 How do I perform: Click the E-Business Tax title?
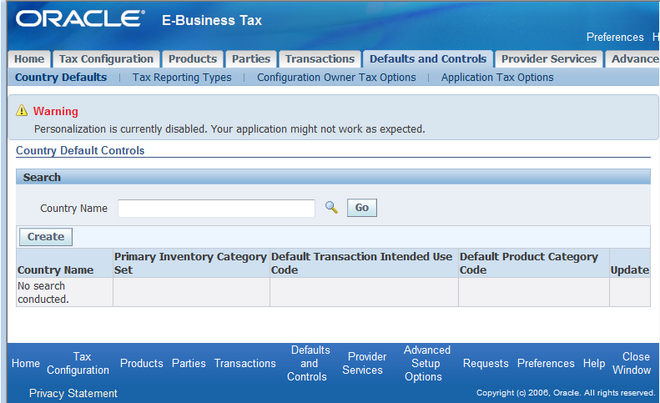(212, 20)
